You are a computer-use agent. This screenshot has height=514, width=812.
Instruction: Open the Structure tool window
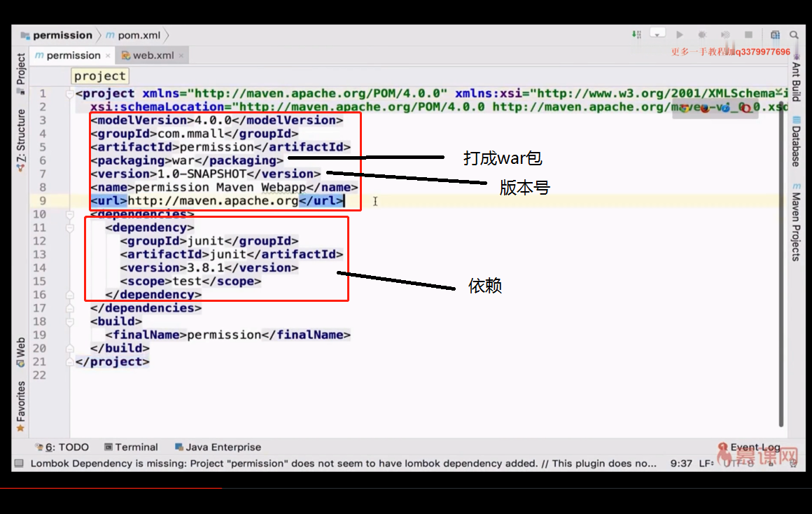21,140
